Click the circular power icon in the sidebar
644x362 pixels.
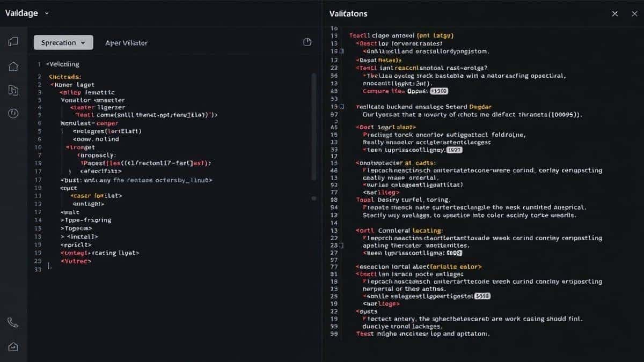pyautogui.click(x=13, y=113)
